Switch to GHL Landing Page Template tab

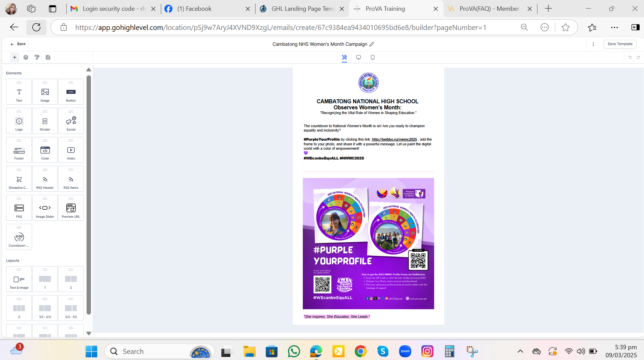click(302, 9)
